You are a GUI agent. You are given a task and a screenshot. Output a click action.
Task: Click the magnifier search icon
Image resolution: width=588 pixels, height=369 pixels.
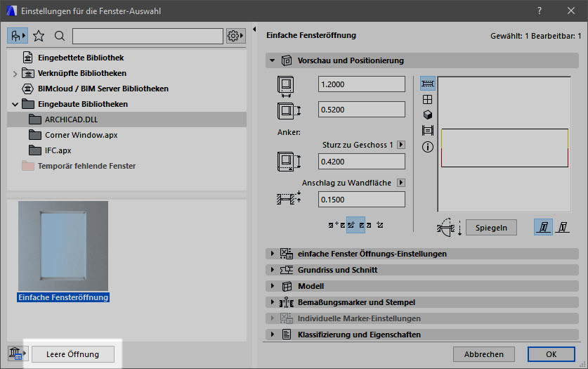click(60, 36)
